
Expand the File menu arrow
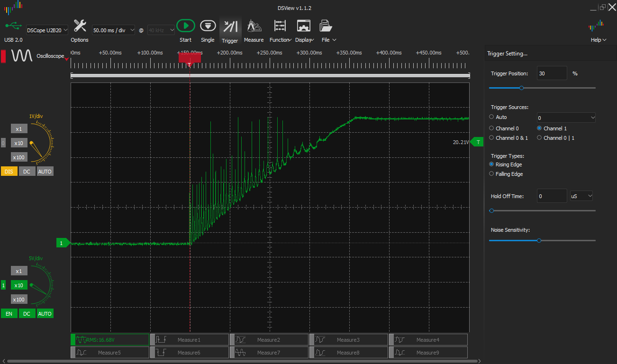tap(335, 40)
